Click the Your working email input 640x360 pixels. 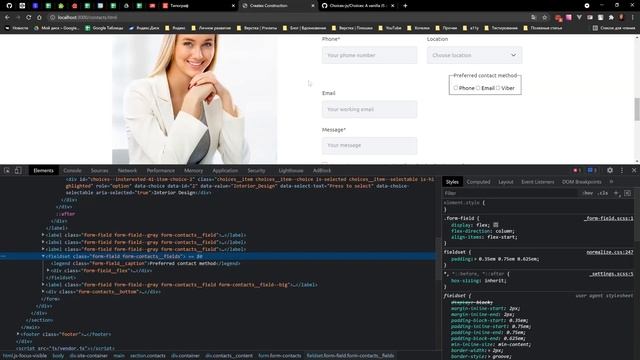pyautogui.click(x=369, y=109)
